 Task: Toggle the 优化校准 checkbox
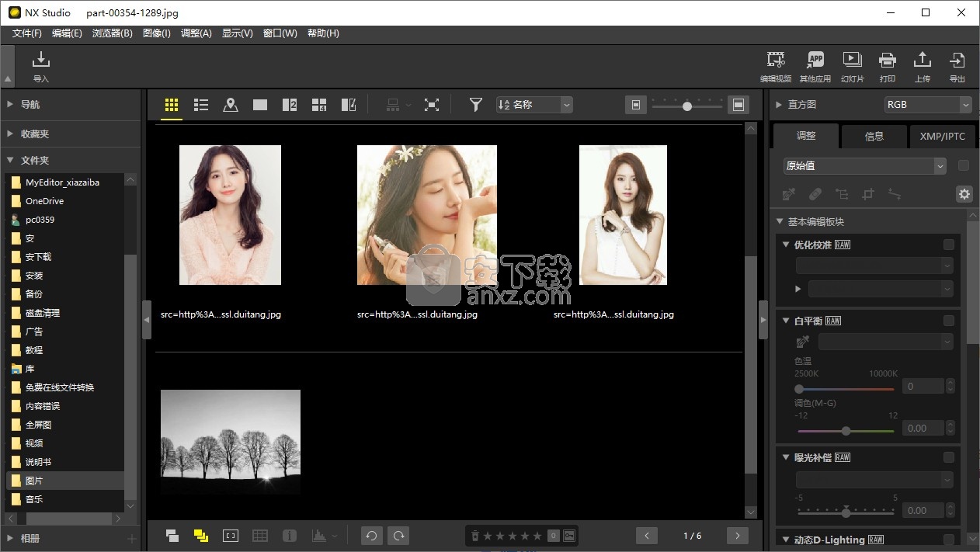[x=948, y=245]
